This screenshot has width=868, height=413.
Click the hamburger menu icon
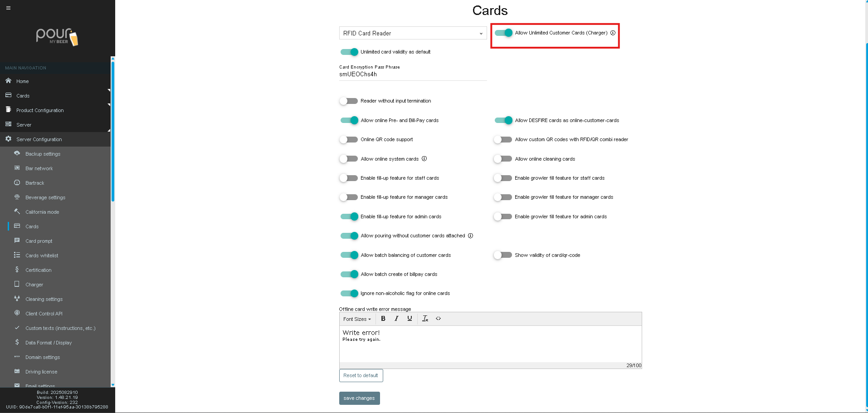click(x=8, y=8)
